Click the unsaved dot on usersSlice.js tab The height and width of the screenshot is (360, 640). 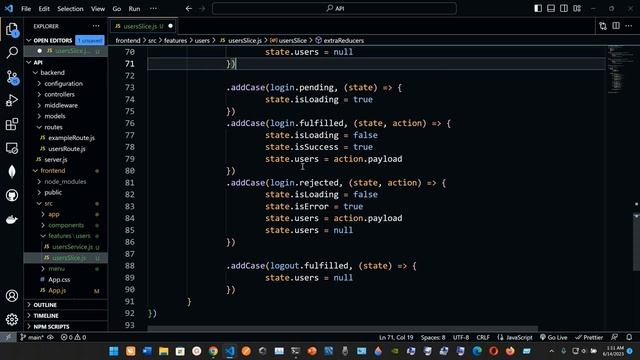[x=171, y=26]
